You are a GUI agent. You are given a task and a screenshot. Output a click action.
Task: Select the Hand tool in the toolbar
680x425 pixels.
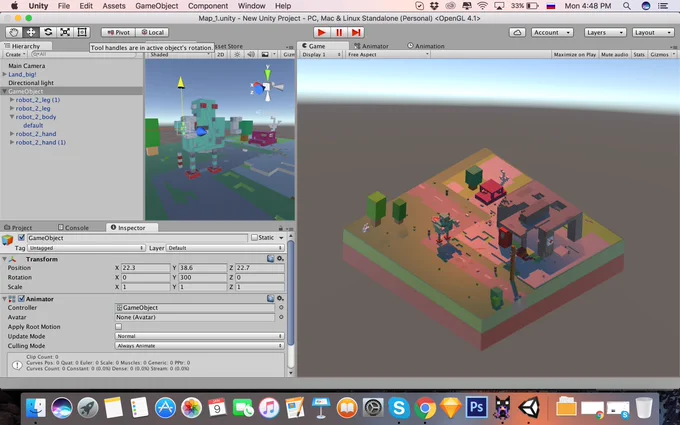coord(14,32)
